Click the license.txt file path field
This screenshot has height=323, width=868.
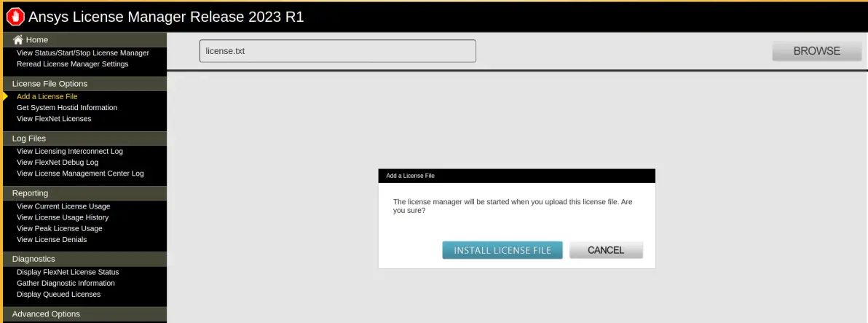(338, 51)
